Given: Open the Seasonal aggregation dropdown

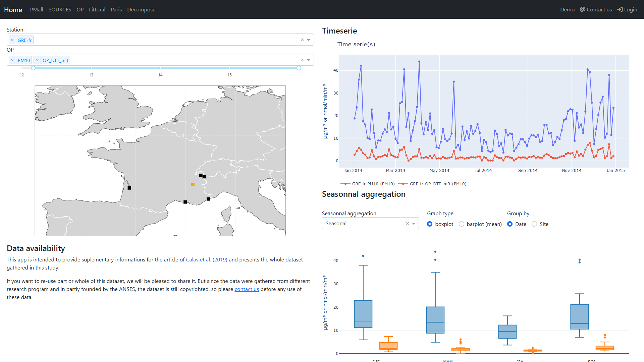Looking at the screenshot, I should point(414,224).
